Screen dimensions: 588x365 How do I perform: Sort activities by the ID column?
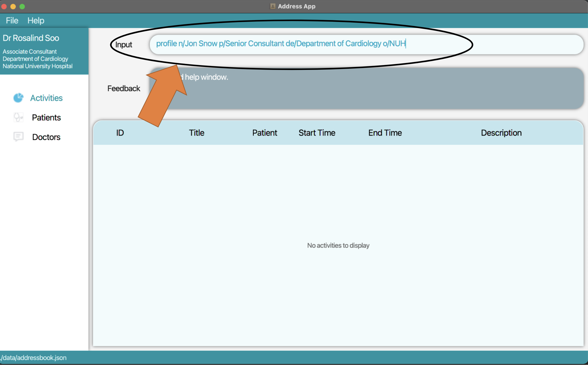tap(120, 132)
